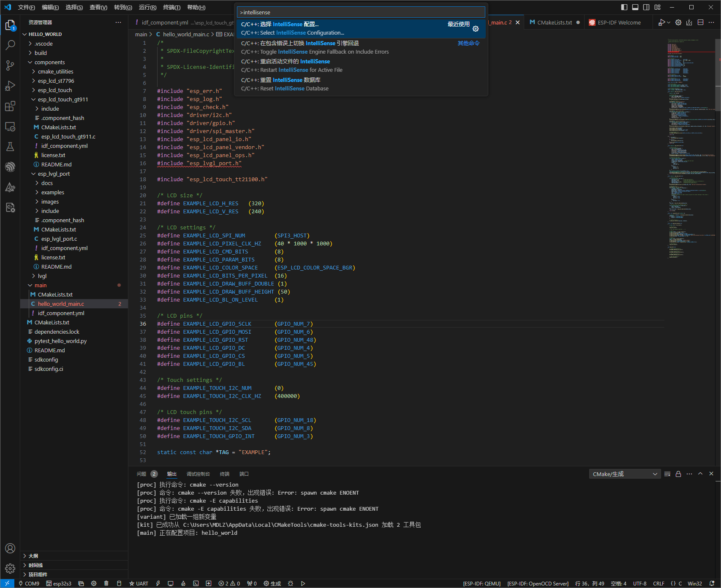This screenshot has height=588, width=721.
Task: Click the CMake launch play icon in status bar
Action: 303,583
